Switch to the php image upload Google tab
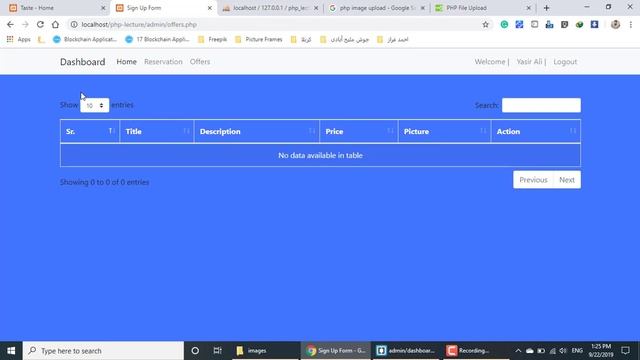This screenshot has height=360, width=640. pos(376,8)
